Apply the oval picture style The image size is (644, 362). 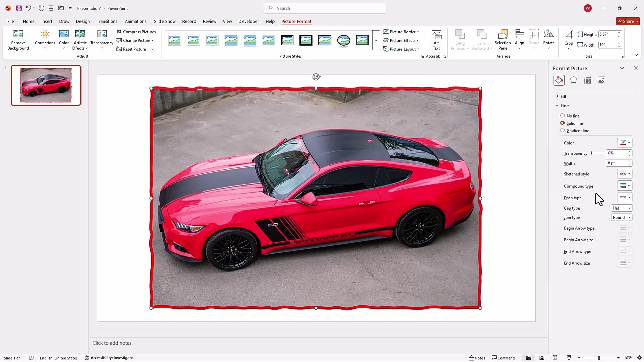coord(344,40)
